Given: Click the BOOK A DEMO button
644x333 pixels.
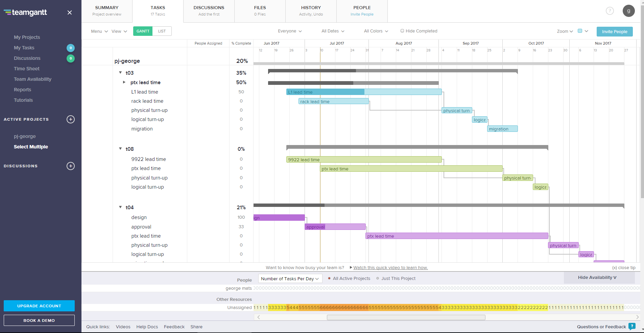Looking at the screenshot, I should 39,320.
